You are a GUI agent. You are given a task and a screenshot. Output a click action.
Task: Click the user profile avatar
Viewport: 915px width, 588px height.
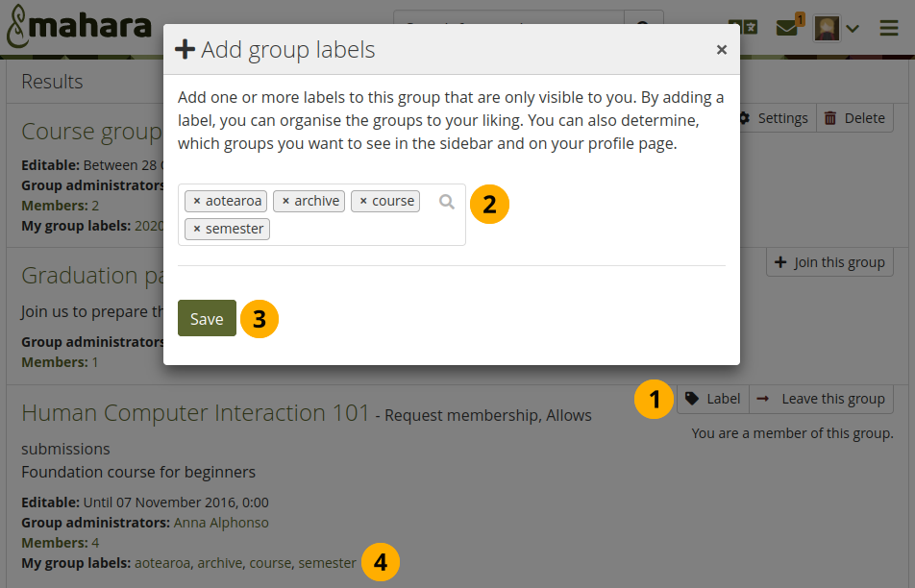827,28
